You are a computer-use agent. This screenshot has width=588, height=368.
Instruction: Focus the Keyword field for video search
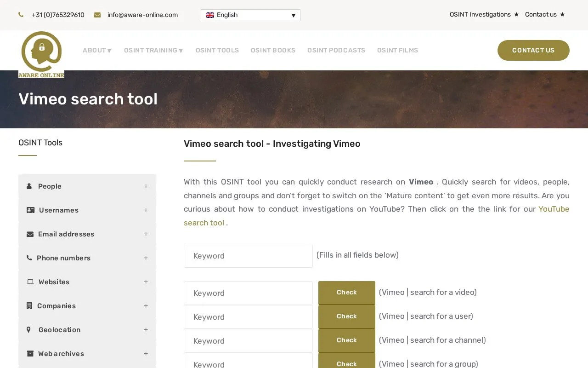coord(248,293)
